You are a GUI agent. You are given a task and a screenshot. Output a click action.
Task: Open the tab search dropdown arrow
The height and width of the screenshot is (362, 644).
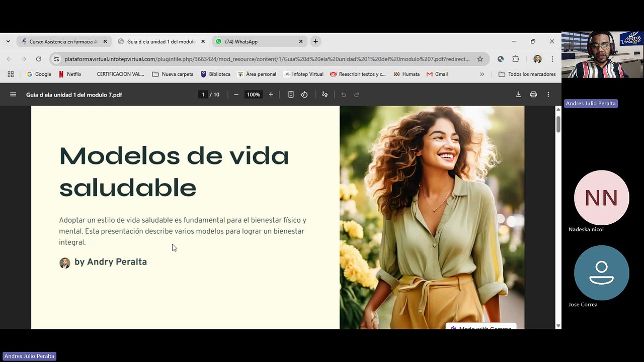coord(8,41)
